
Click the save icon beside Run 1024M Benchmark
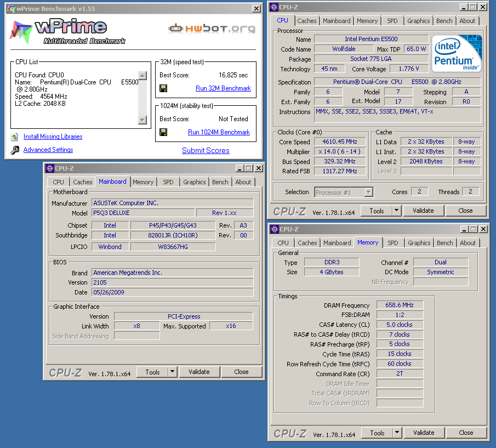pos(163,132)
